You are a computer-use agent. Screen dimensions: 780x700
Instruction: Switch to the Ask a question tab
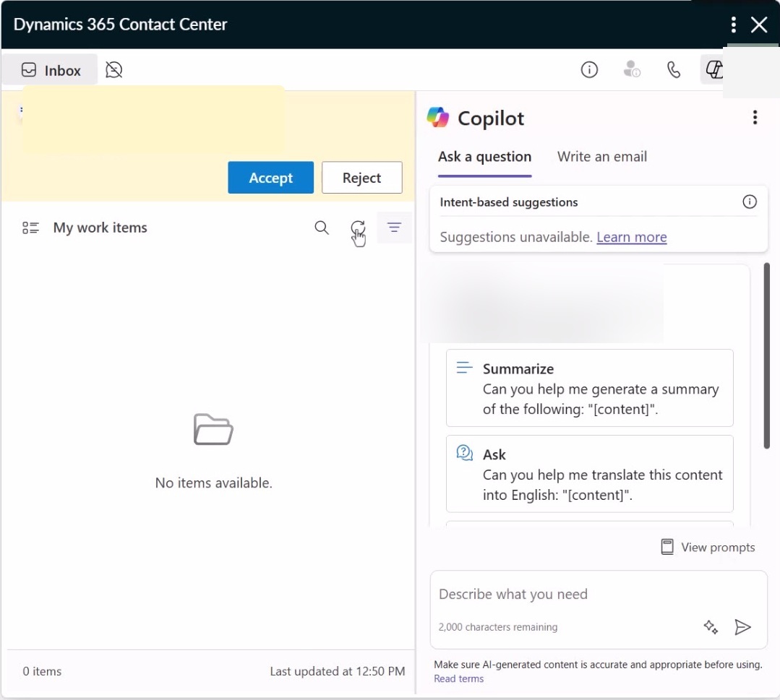tap(484, 157)
